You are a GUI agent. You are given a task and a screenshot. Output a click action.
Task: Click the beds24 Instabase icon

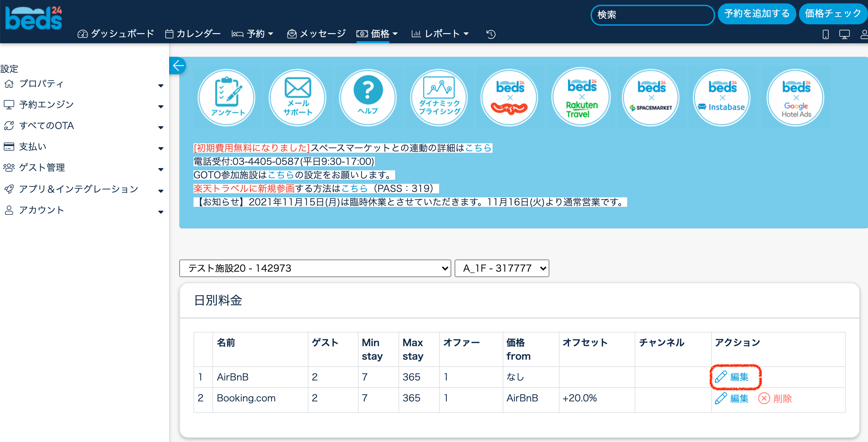click(722, 97)
